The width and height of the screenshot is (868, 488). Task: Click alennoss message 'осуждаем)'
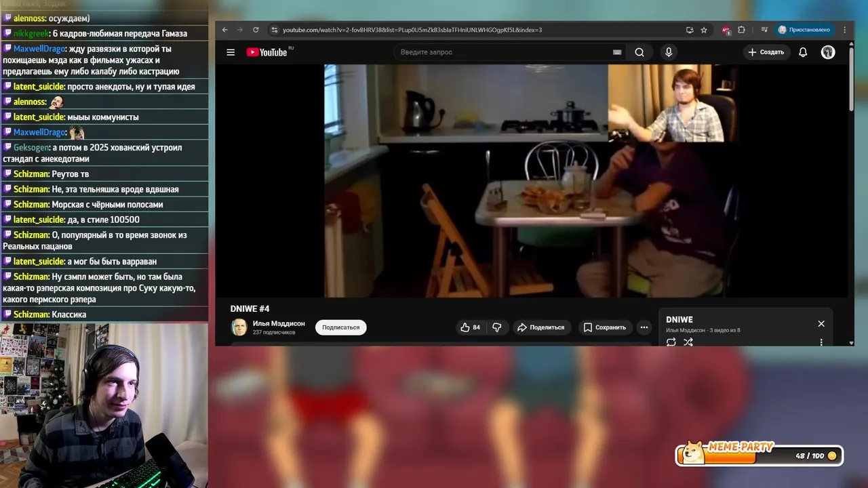(69, 18)
